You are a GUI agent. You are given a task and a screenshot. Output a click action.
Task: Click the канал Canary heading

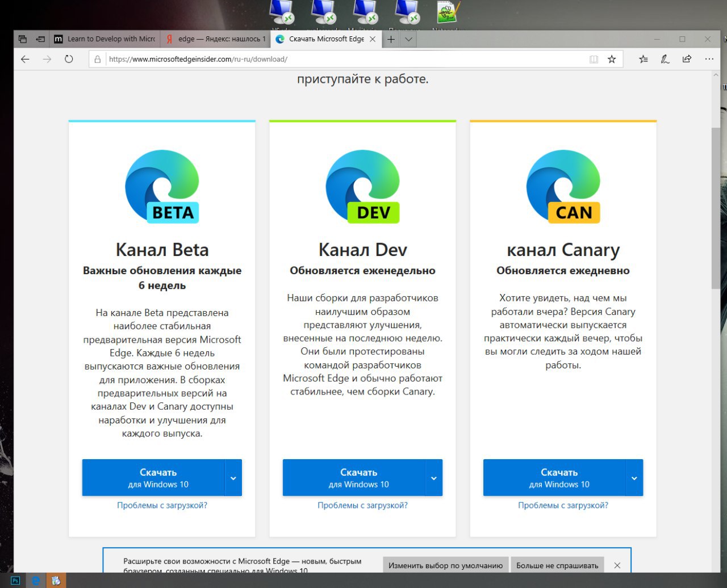coord(563,250)
